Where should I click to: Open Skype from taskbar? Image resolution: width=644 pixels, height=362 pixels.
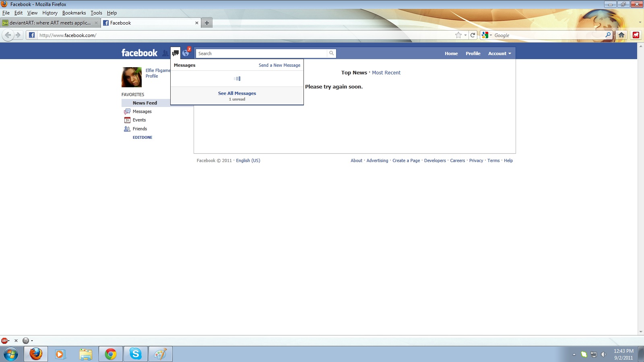[x=136, y=354]
